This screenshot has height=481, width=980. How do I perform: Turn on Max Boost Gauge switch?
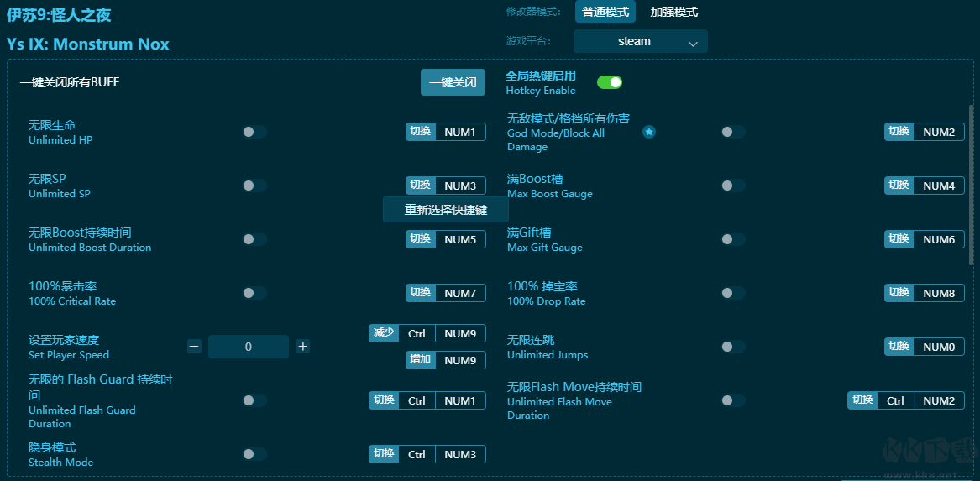coord(733,186)
